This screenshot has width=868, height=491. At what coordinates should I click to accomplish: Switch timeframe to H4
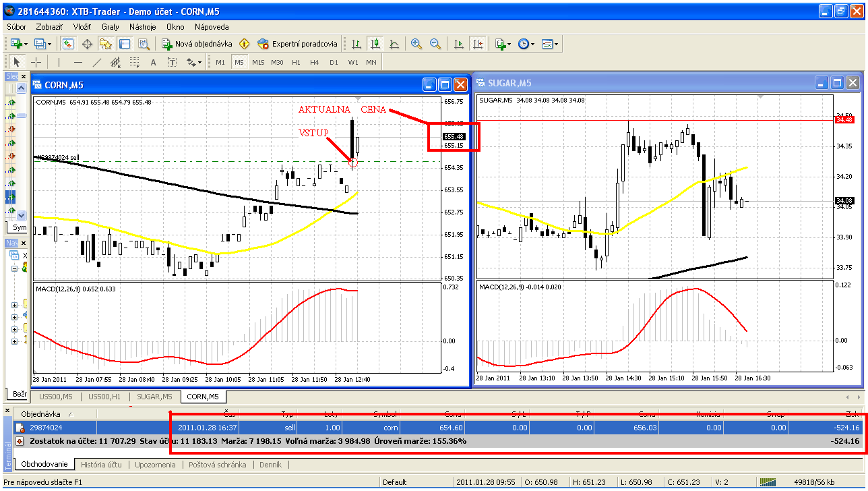pos(315,62)
